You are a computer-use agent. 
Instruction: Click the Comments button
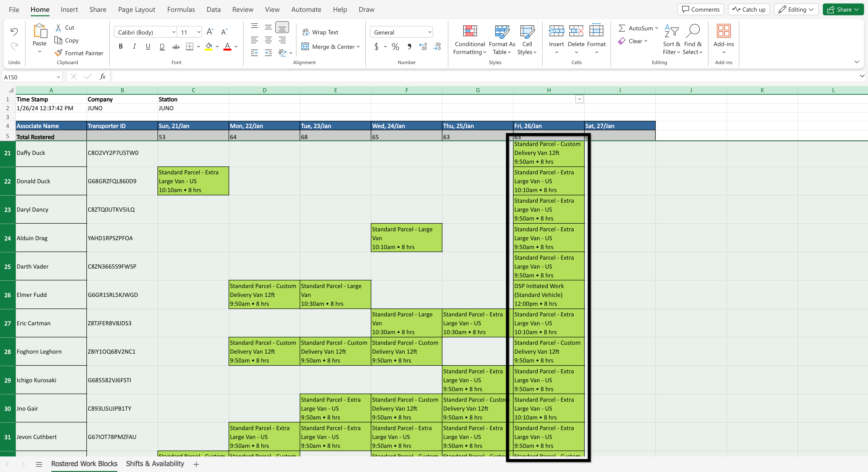[x=700, y=9]
